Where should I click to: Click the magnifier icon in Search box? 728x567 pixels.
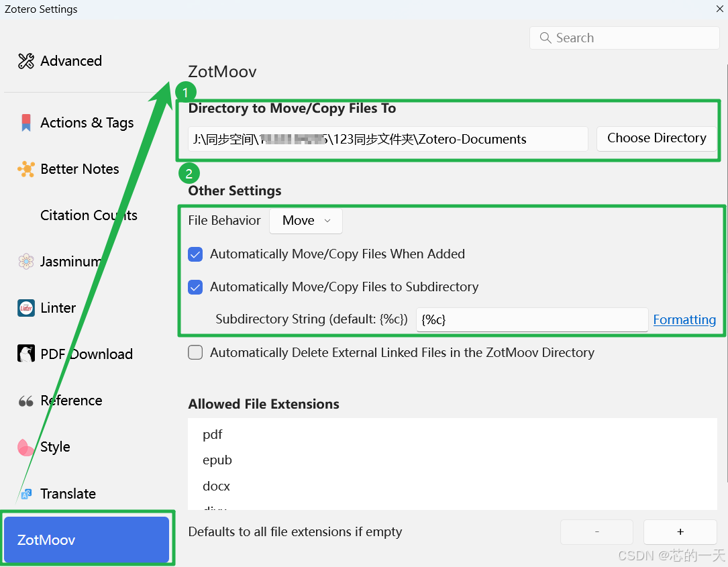545,38
